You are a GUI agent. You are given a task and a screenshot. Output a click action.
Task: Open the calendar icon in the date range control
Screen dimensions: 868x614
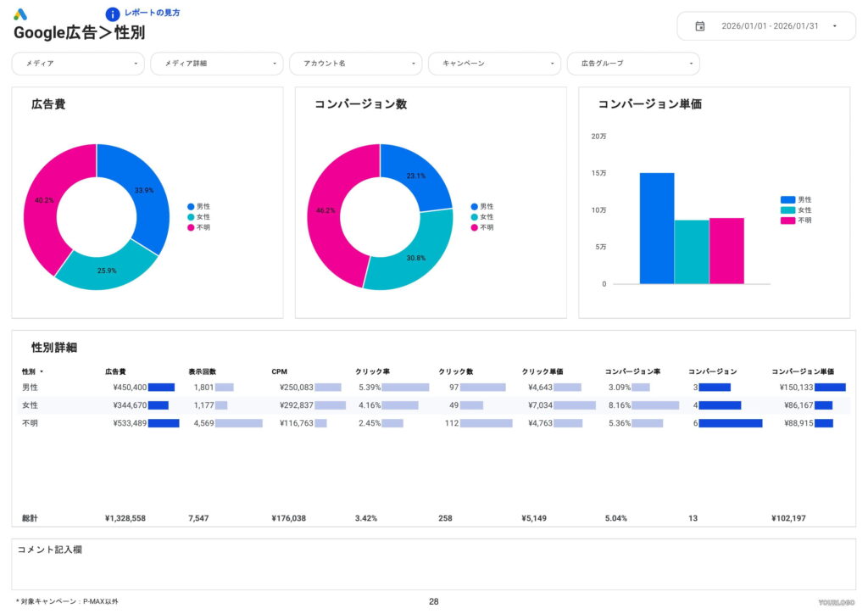(x=697, y=26)
